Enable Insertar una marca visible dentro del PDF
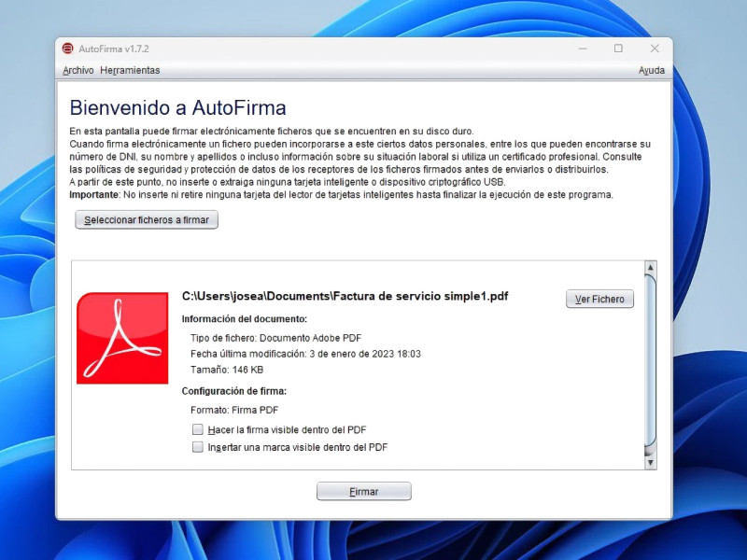Screen dimensions: 747x560 point(198,447)
